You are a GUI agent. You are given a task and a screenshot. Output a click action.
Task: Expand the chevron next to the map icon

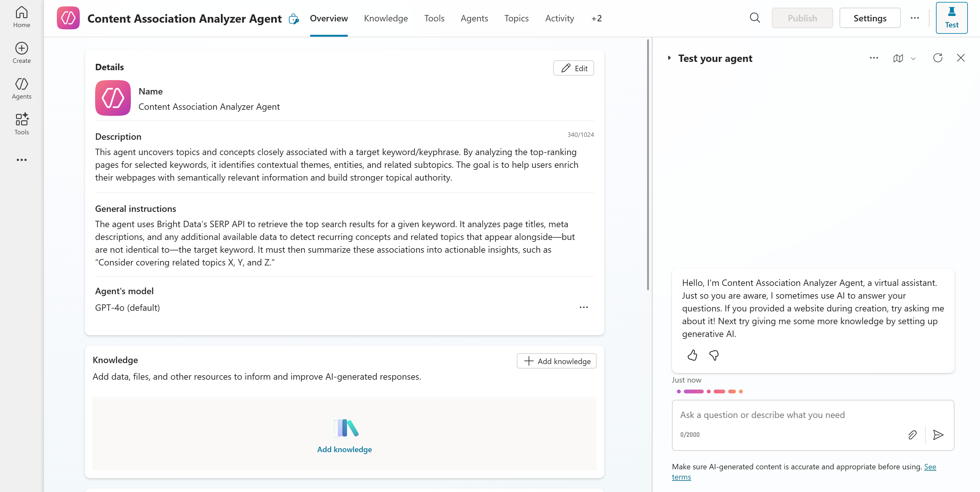pyautogui.click(x=914, y=58)
